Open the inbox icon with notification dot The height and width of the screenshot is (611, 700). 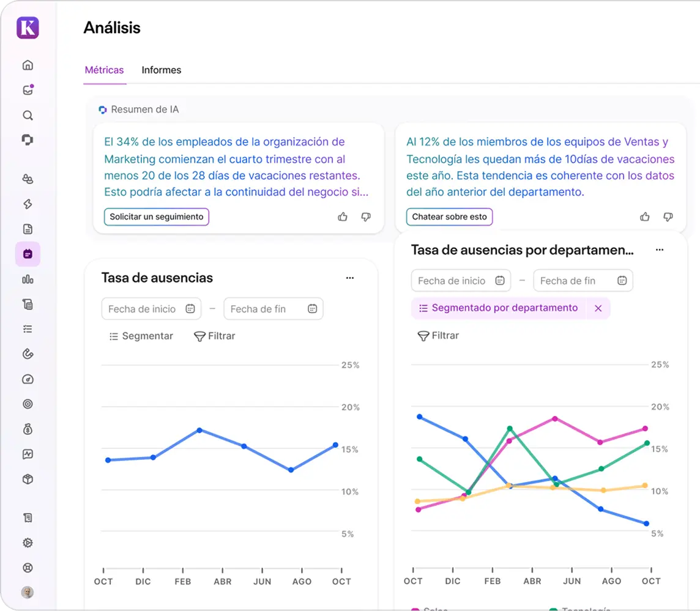(x=28, y=90)
